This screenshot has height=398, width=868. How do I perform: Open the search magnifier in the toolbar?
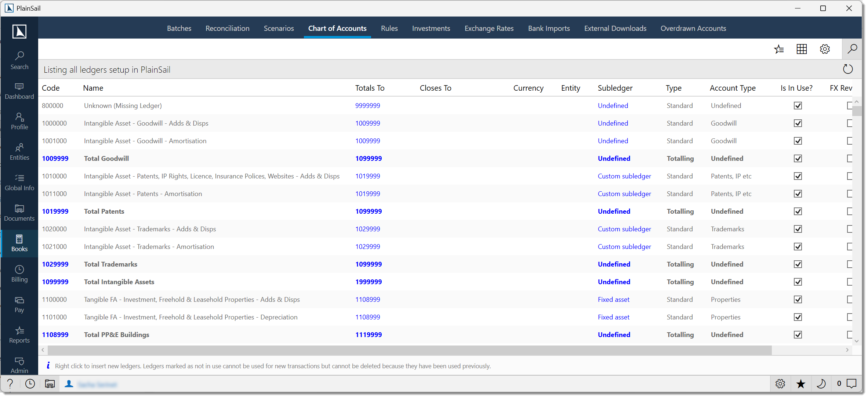click(853, 49)
